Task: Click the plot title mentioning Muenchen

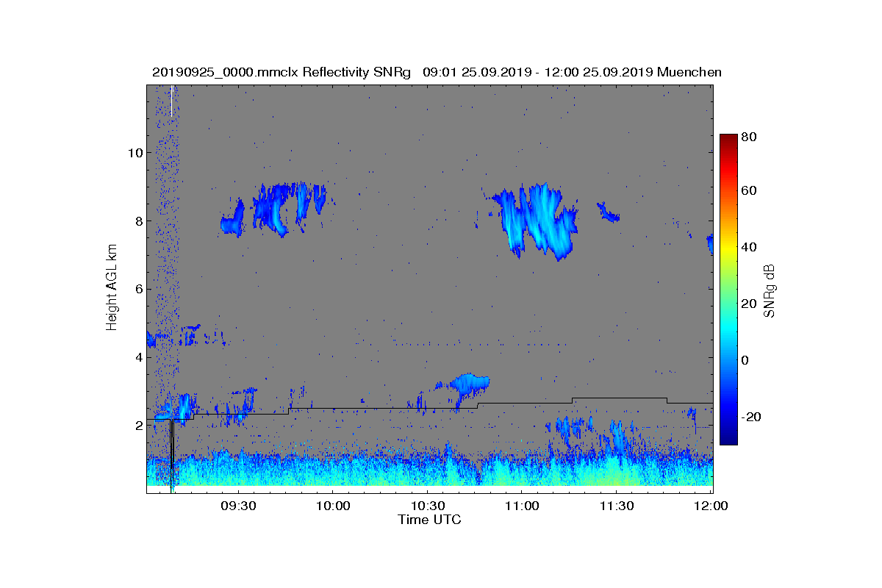Action: 437,72
